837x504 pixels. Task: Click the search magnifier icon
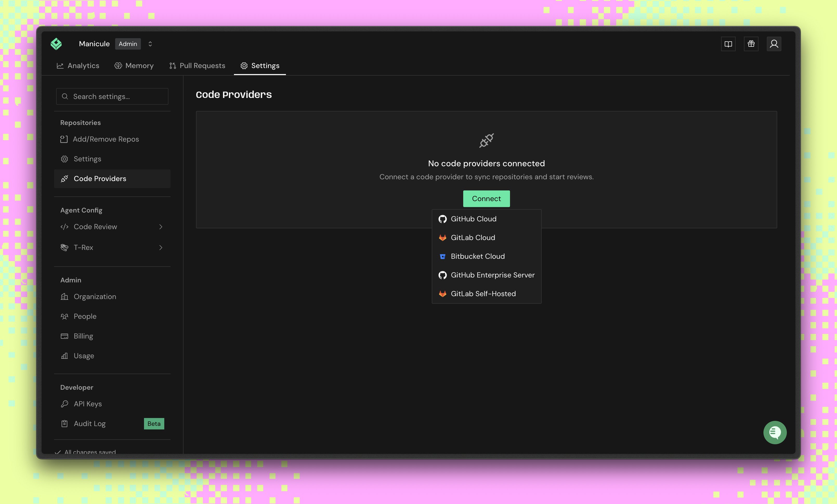65,96
